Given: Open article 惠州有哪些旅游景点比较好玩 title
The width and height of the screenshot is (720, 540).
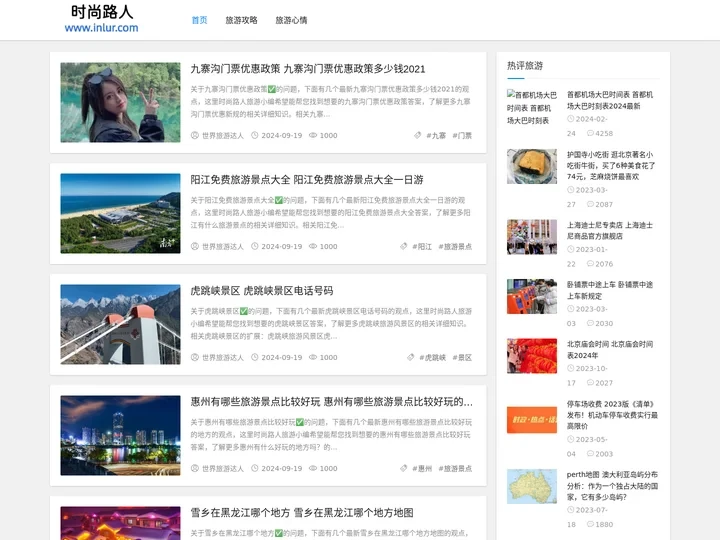Looking at the screenshot, I should [332, 402].
